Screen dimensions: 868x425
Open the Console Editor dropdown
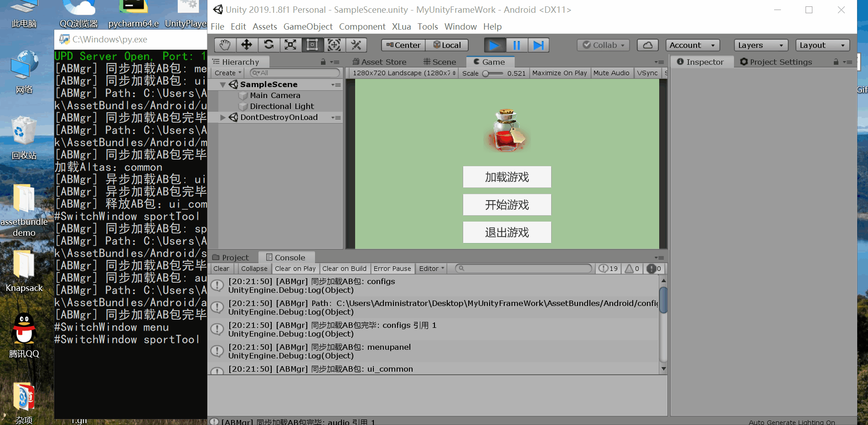tap(431, 269)
